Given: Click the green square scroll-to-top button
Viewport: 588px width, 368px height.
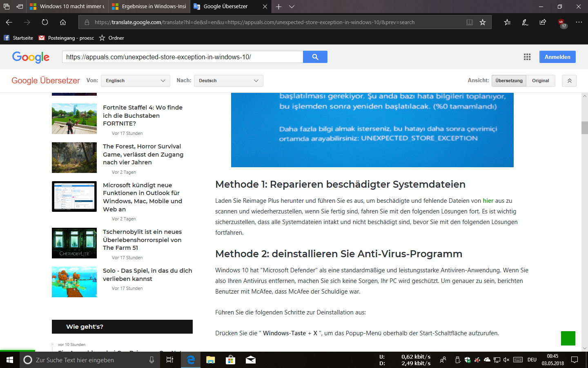Looking at the screenshot, I should point(568,338).
